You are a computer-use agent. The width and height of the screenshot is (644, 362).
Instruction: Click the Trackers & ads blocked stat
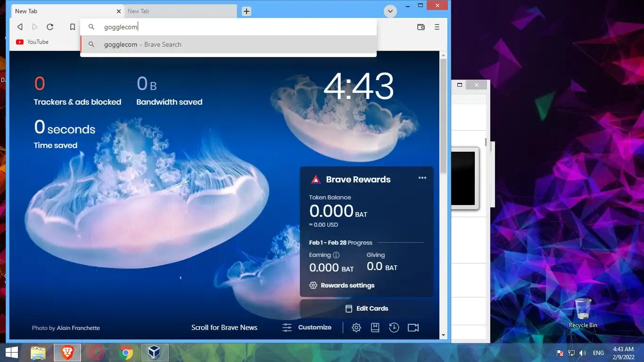pos(77,90)
